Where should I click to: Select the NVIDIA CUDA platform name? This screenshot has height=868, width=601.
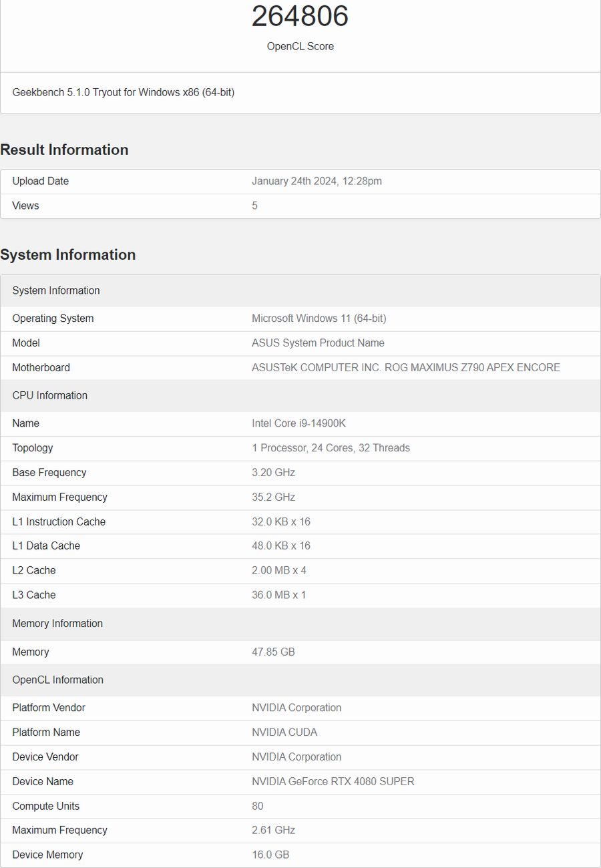[284, 732]
